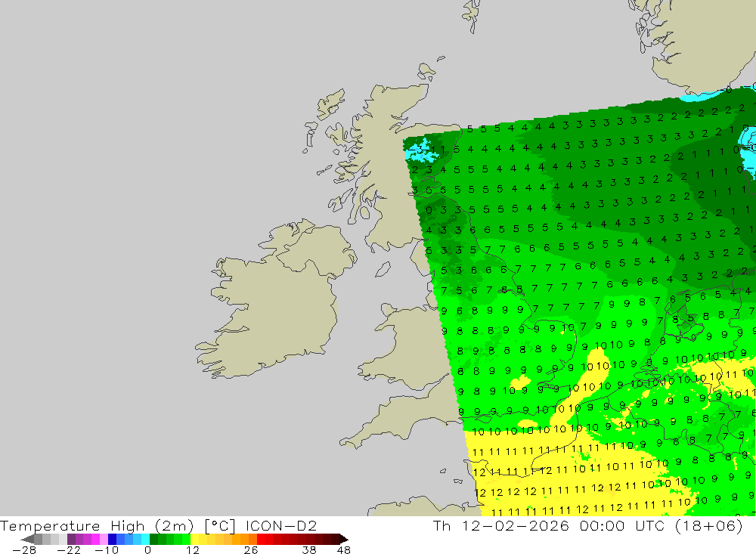The width and height of the screenshot is (756, 554).
Task: Click the bright yellow swatch above label 12
Action: pyautogui.click(x=194, y=539)
